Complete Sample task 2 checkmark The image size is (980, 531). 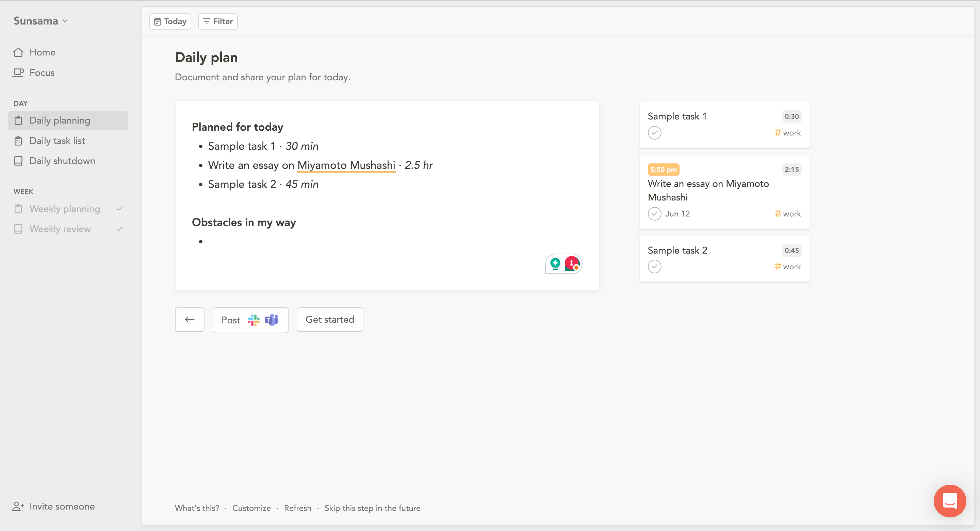point(654,267)
